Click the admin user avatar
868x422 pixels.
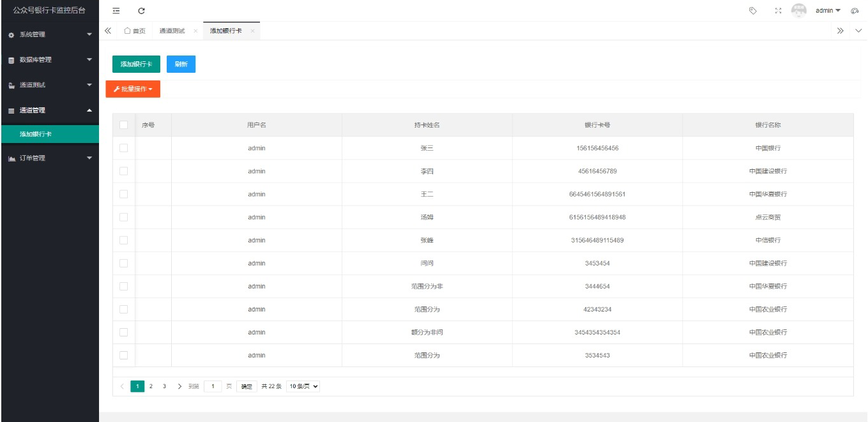(799, 11)
